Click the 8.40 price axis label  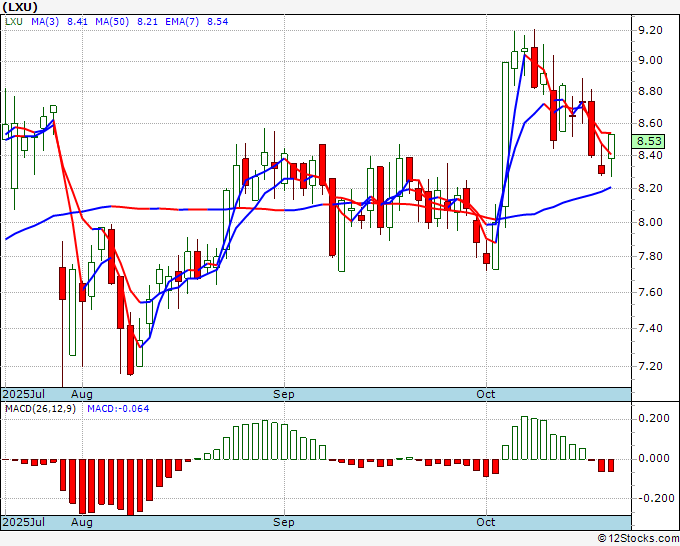650,155
